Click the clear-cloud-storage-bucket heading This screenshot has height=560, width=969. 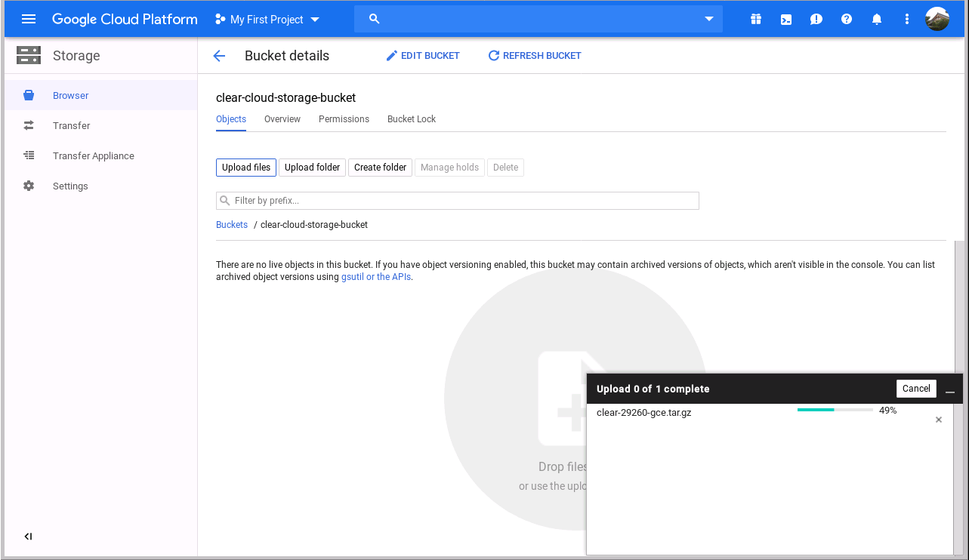pyautogui.click(x=285, y=98)
